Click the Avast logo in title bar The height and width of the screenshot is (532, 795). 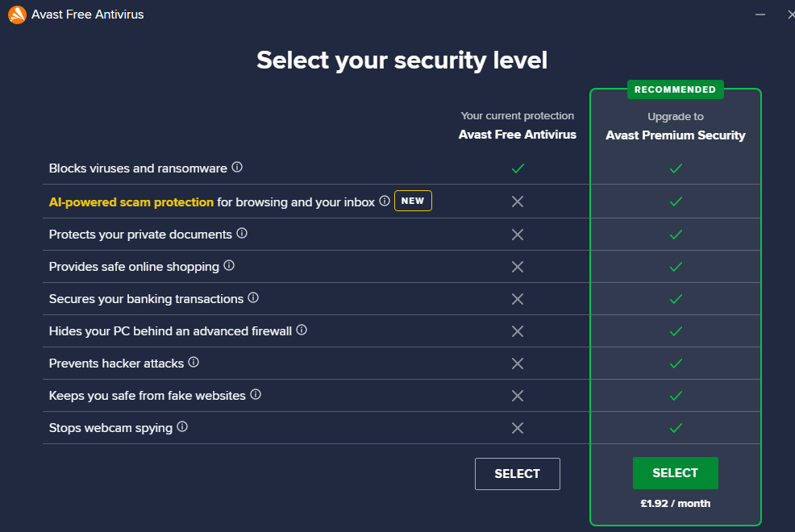[x=17, y=15]
